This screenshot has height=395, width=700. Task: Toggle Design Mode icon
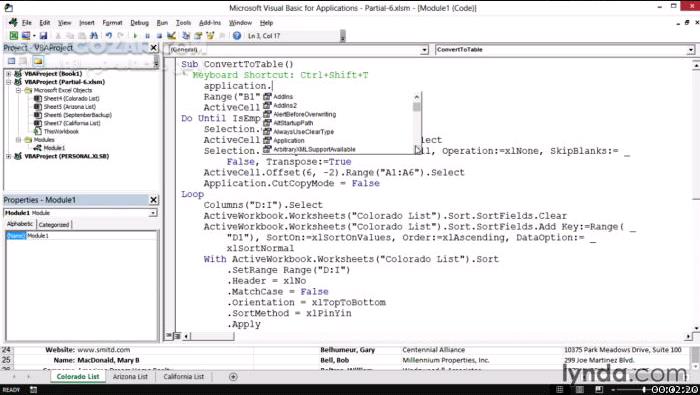coord(171,36)
